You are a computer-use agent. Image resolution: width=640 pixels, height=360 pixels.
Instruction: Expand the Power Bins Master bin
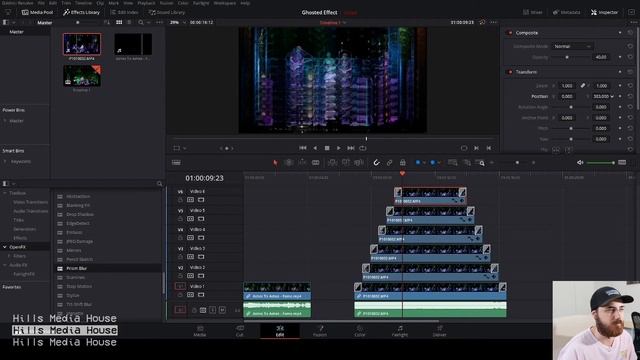tap(5, 121)
